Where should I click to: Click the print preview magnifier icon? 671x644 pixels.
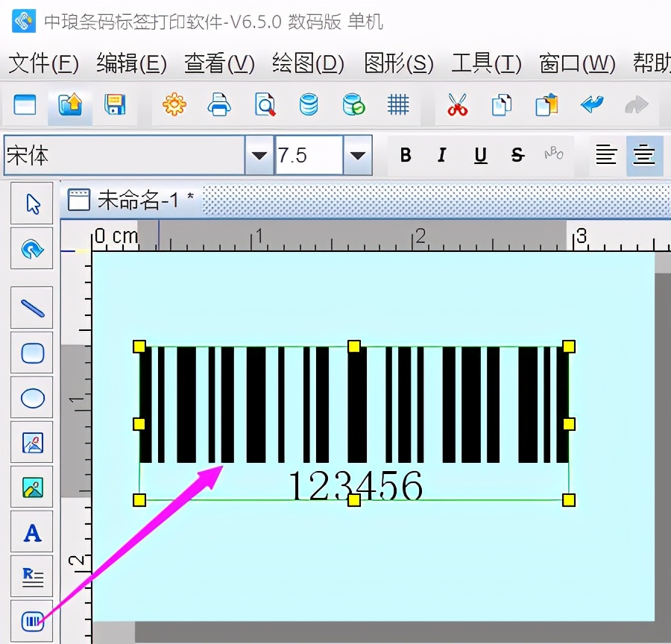265,105
